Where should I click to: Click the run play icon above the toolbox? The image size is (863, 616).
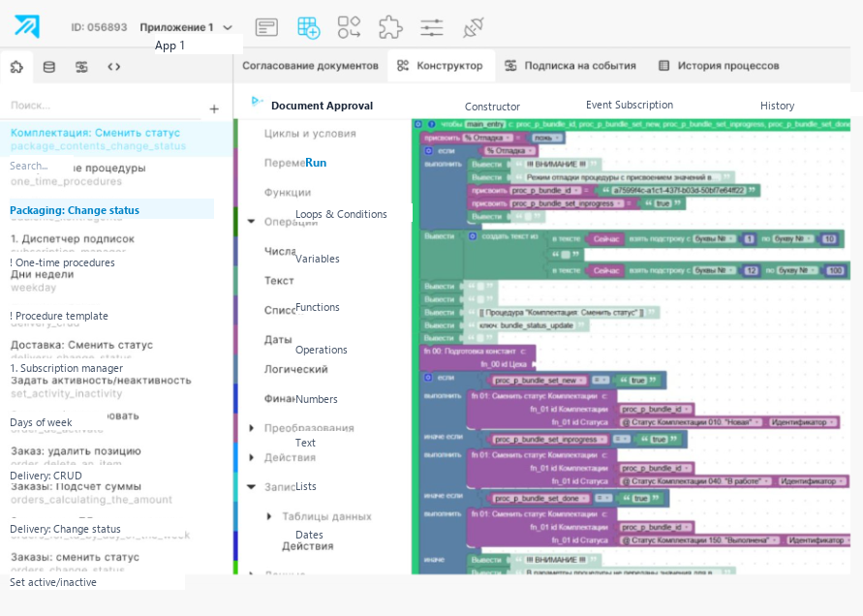pyautogui.click(x=256, y=101)
